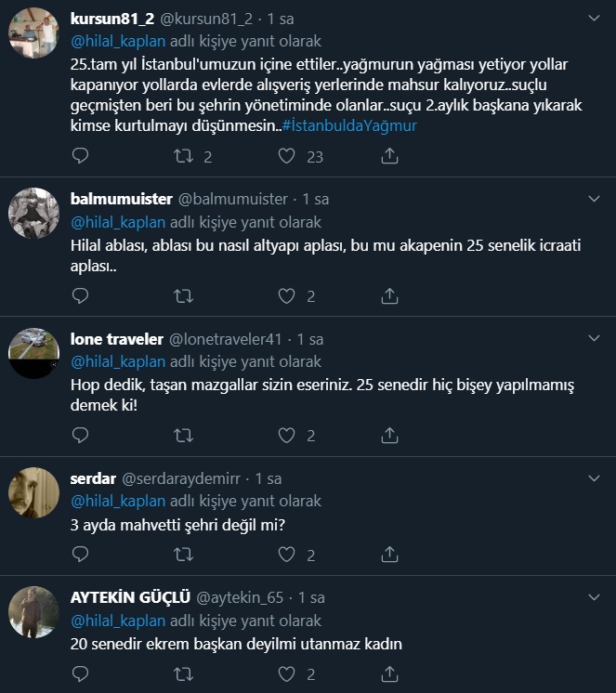Like balmumuister's tweet
The image size is (616, 693).
click(287, 296)
